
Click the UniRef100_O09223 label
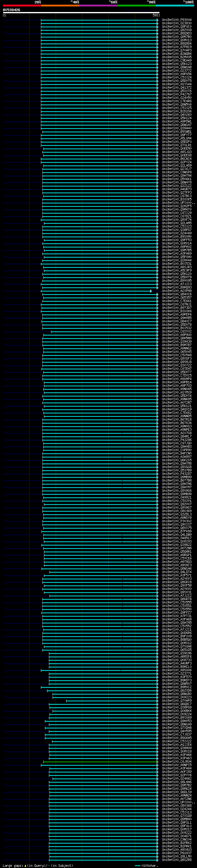pos(177,697)
